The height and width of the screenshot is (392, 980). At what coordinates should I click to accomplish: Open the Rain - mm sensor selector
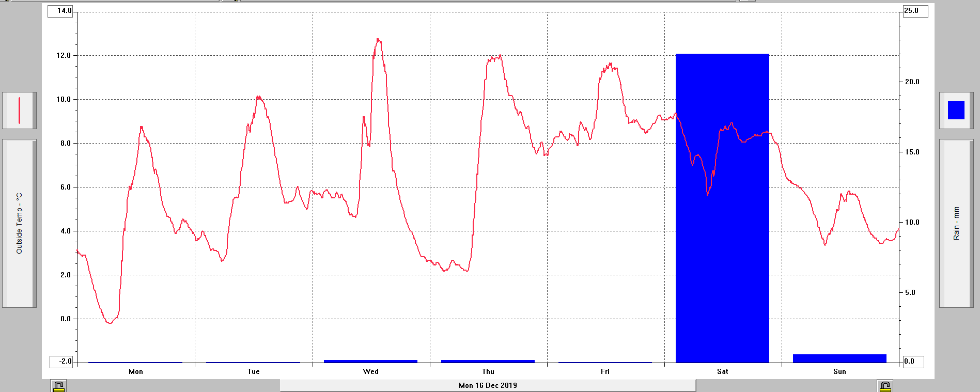point(956,223)
